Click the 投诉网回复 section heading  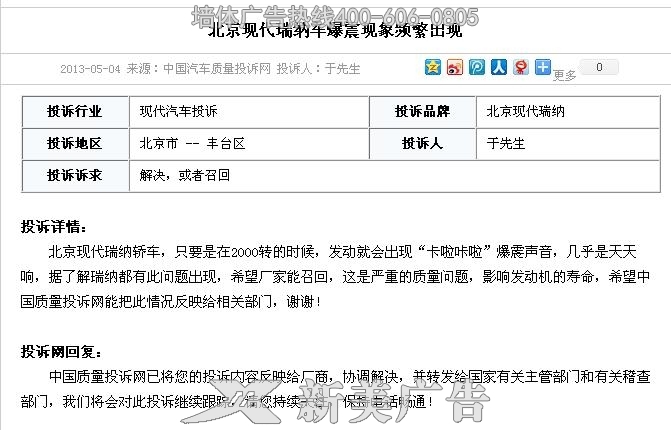click(x=61, y=352)
